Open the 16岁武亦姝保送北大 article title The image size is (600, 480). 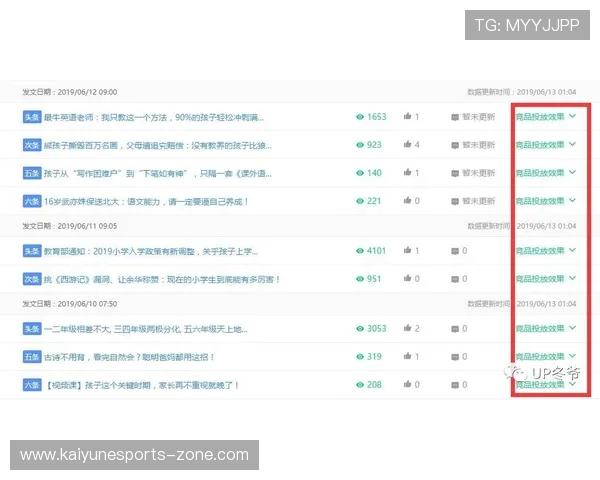coord(146,202)
